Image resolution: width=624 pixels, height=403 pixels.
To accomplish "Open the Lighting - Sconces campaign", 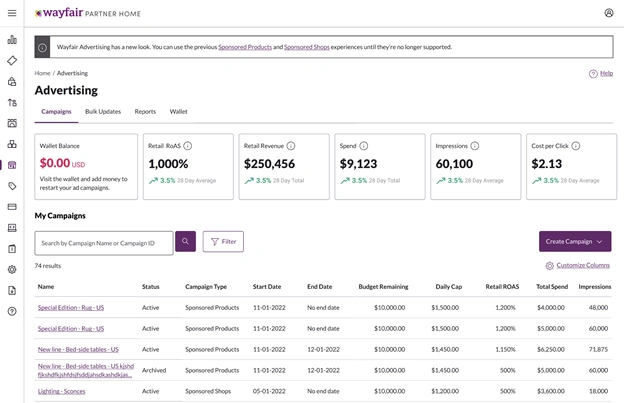I will [x=62, y=391].
